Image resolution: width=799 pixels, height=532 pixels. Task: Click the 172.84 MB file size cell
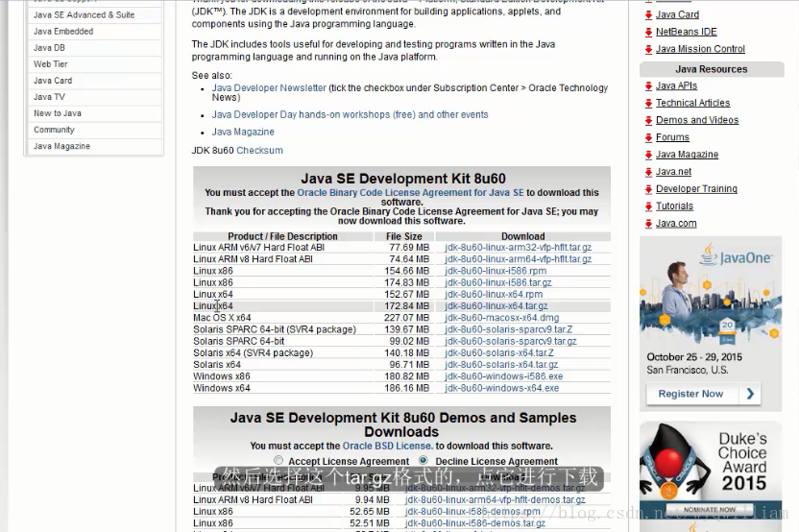point(406,305)
